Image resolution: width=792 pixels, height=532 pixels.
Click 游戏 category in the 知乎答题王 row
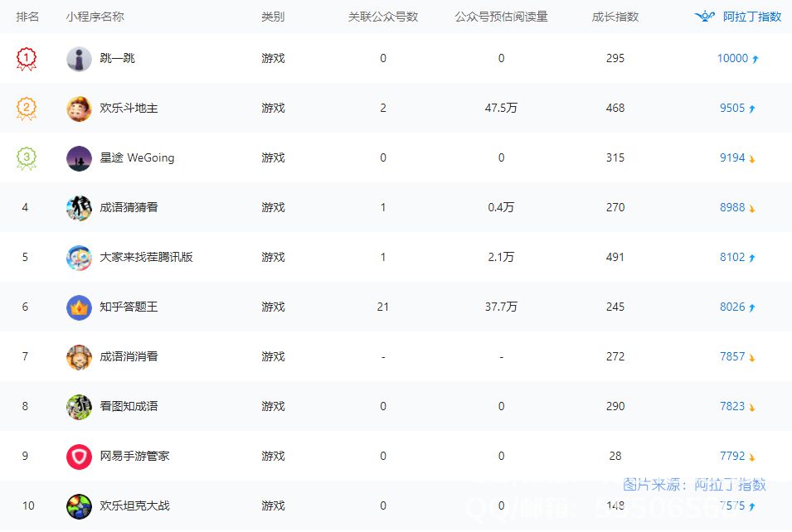[x=273, y=307]
